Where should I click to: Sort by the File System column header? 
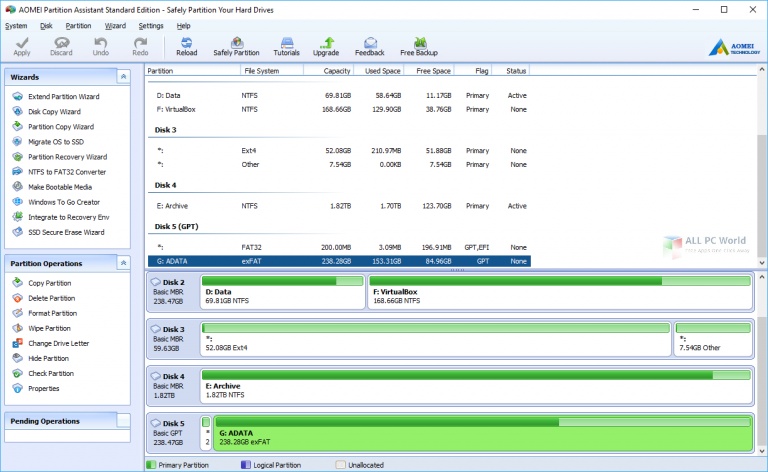[272, 71]
